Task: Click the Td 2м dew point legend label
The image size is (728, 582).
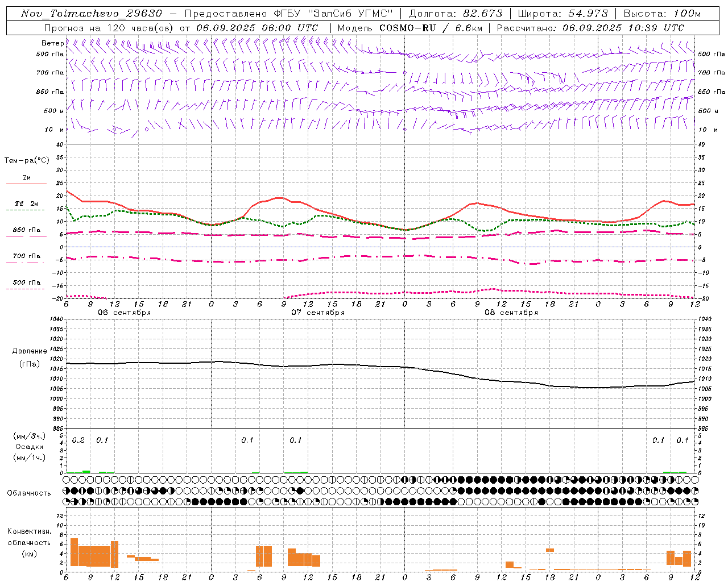Action: click(26, 203)
